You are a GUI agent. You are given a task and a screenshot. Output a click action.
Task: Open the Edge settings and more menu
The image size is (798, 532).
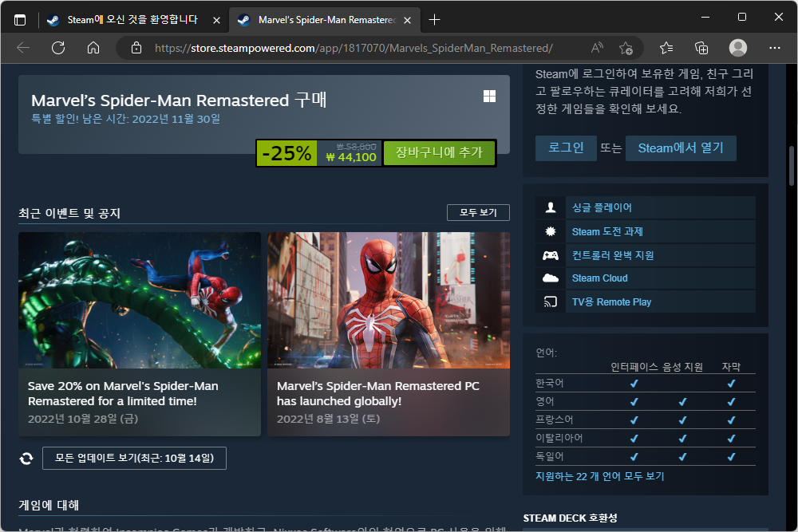pyautogui.click(x=775, y=48)
